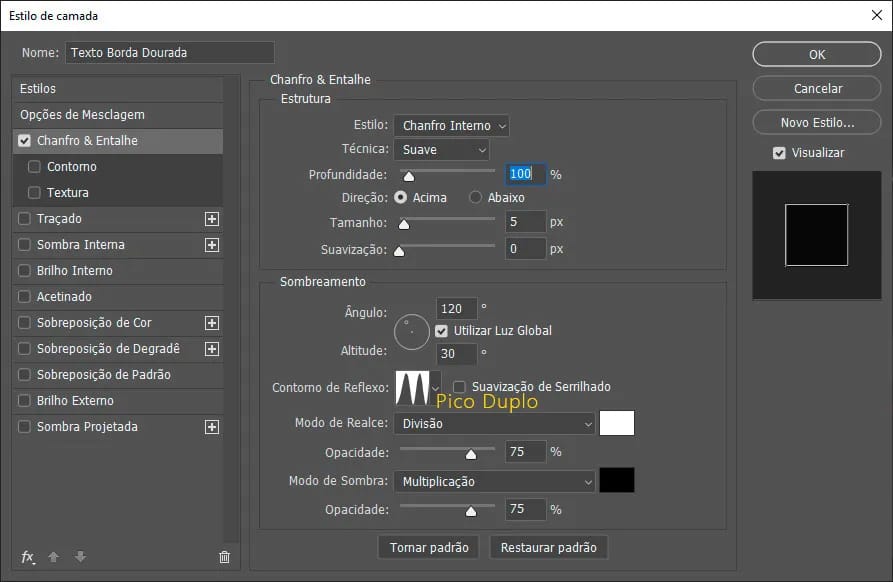Move effect up with arrow icon
This screenshot has width=893, height=582.
click(54, 557)
